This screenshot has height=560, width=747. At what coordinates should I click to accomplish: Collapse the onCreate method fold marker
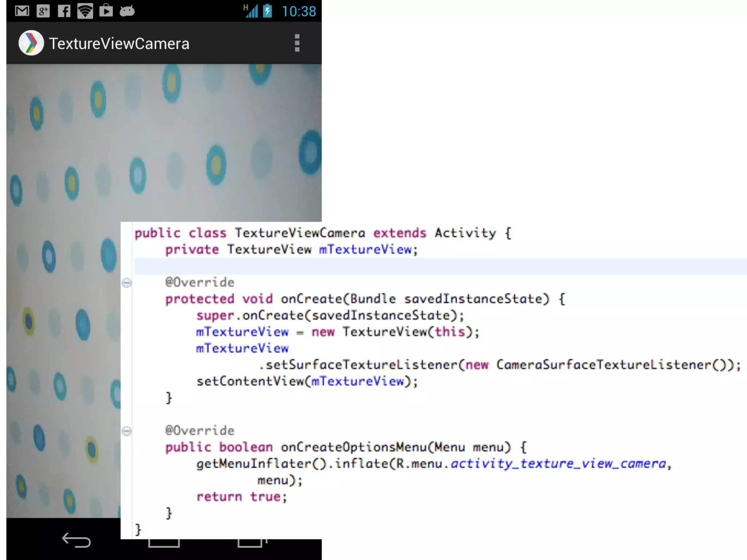click(127, 283)
